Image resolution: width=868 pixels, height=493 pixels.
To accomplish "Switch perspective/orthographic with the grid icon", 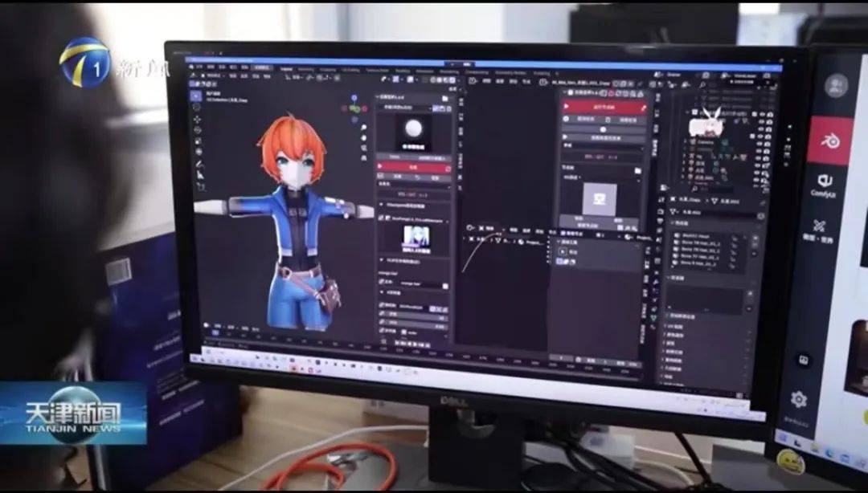I will click(x=364, y=158).
